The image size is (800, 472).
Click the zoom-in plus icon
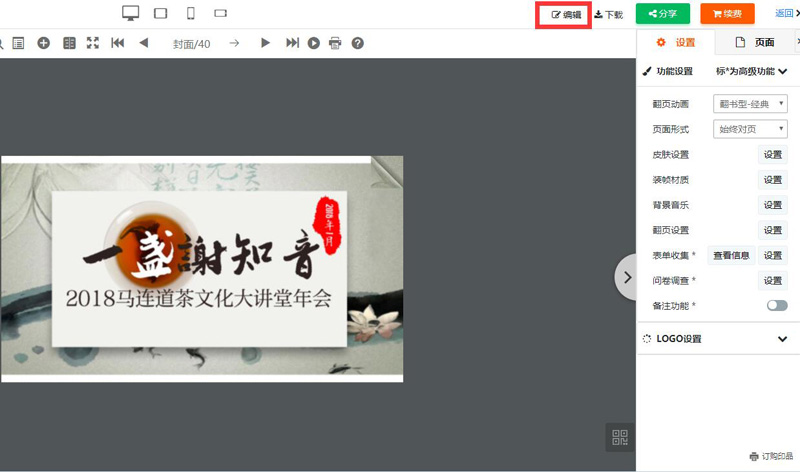[43, 43]
